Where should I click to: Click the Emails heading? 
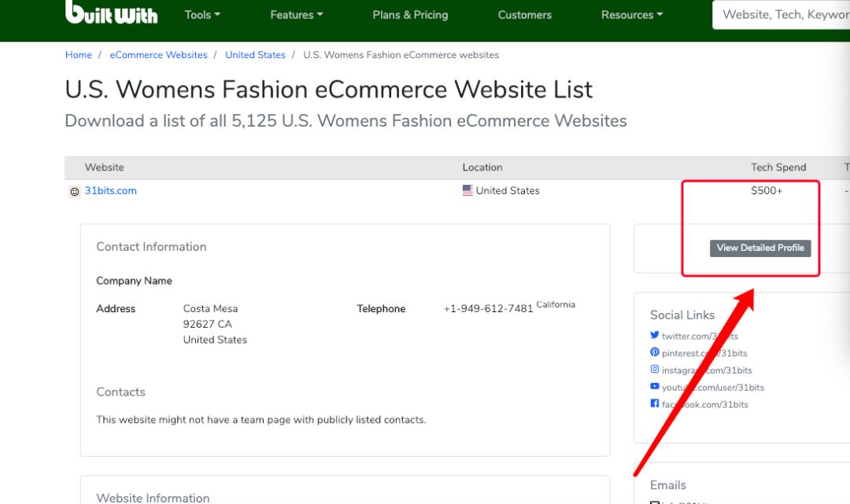click(668, 485)
